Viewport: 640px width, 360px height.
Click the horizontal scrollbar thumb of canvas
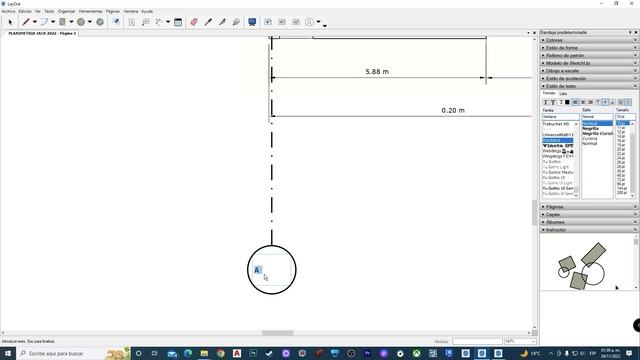coord(278,333)
